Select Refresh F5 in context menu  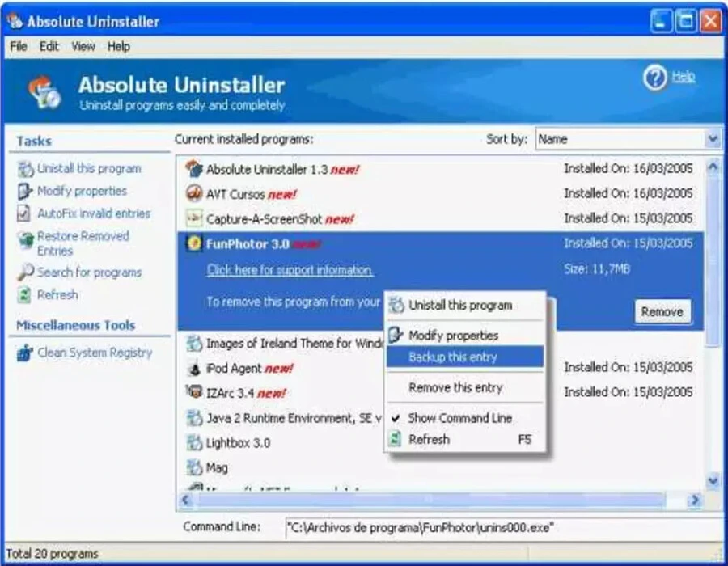[465, 439]
